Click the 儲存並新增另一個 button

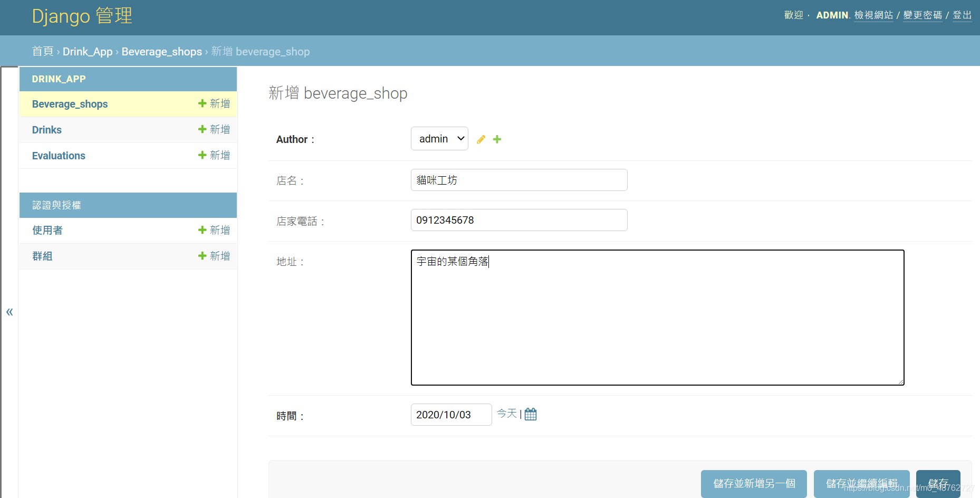[754, 484]
